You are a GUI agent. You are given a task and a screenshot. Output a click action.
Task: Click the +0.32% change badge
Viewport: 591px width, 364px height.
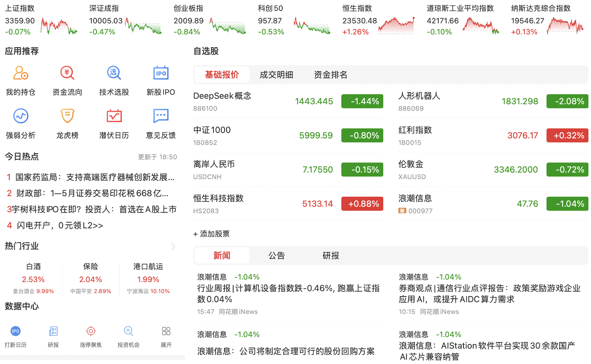[567, 135]
